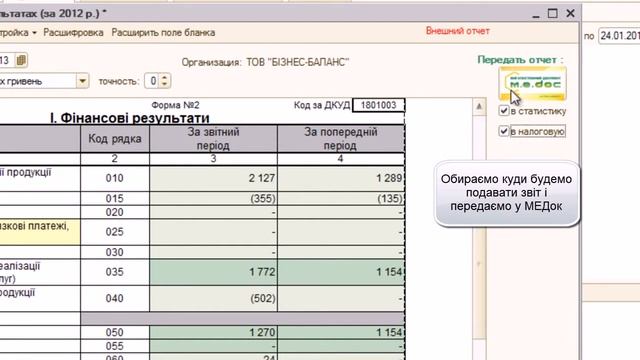Close the report window

point(571,13)
